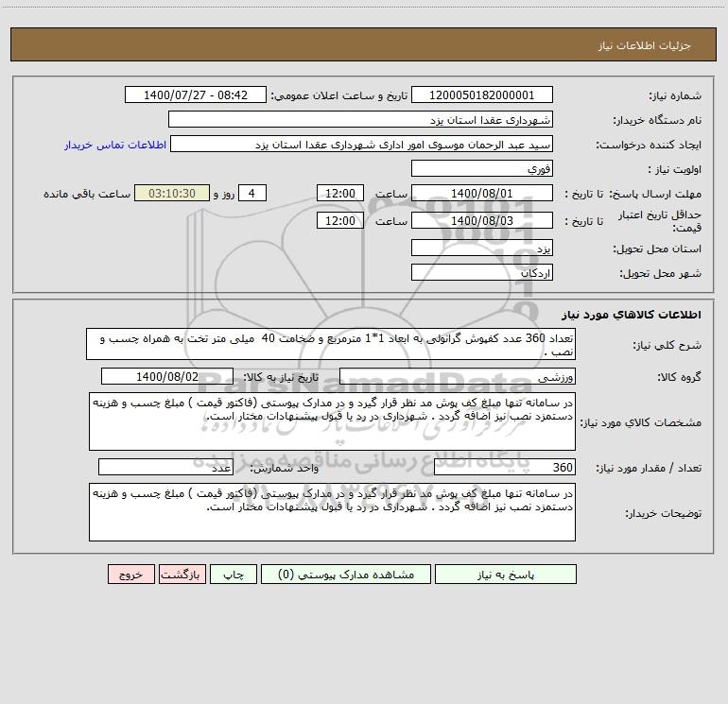Click the 'بازگشت' back button

click(x=182, y=574)
